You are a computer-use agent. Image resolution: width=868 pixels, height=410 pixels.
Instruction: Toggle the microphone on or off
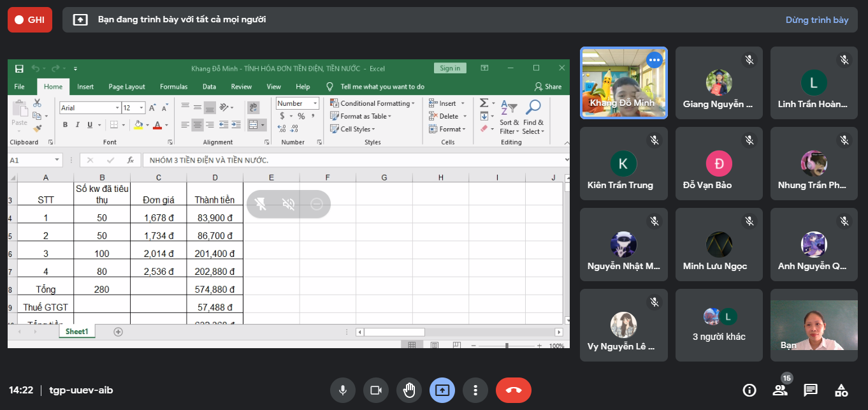(343, 390)
